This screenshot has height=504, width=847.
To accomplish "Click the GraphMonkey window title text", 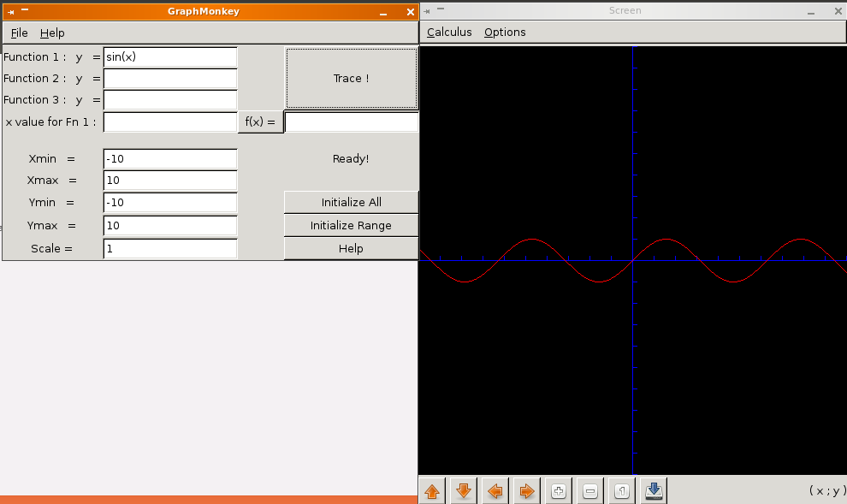I will pos(204,11).
